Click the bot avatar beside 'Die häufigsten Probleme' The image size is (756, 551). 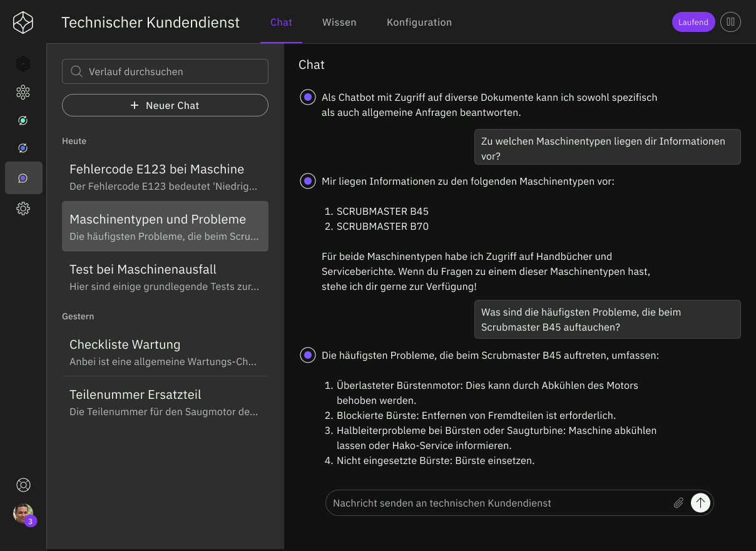tap(307, 355)
